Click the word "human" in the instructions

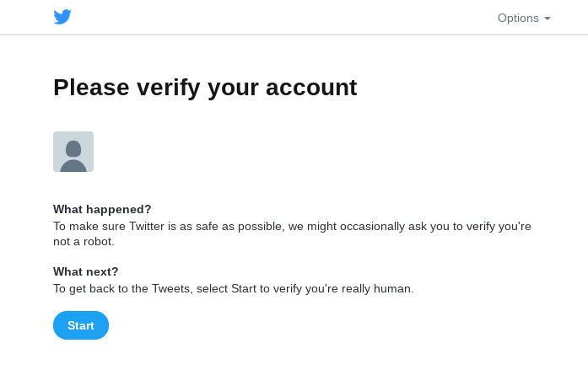pyautogui.click(x=392, y=288)
